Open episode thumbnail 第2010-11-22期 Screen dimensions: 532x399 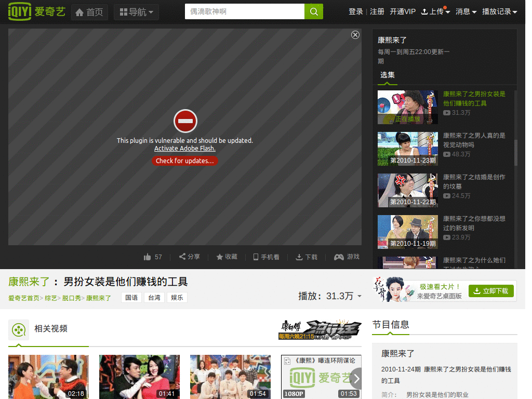[407, 190]
